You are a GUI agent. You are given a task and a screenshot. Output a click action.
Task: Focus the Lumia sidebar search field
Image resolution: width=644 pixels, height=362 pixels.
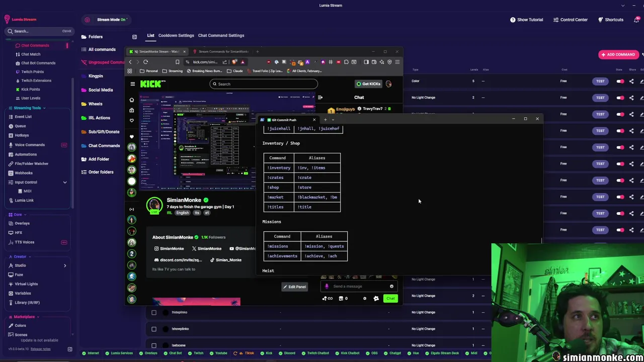(38, 31)
